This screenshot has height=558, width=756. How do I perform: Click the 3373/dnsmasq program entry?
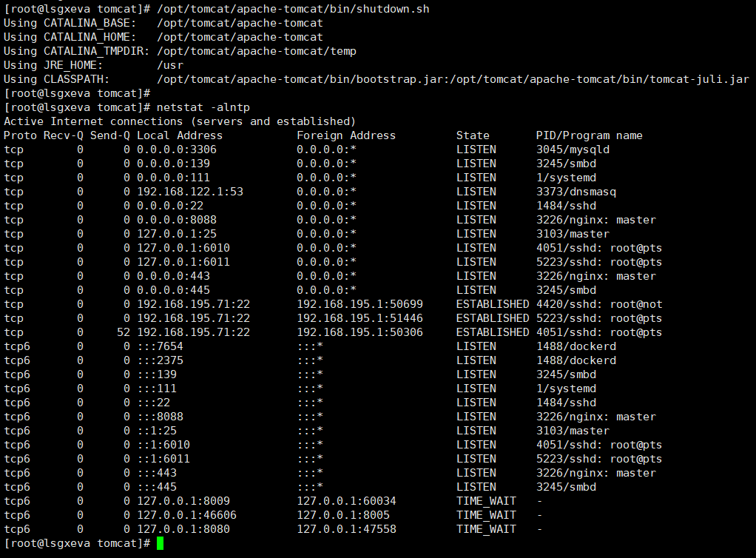tap(576, 192)
